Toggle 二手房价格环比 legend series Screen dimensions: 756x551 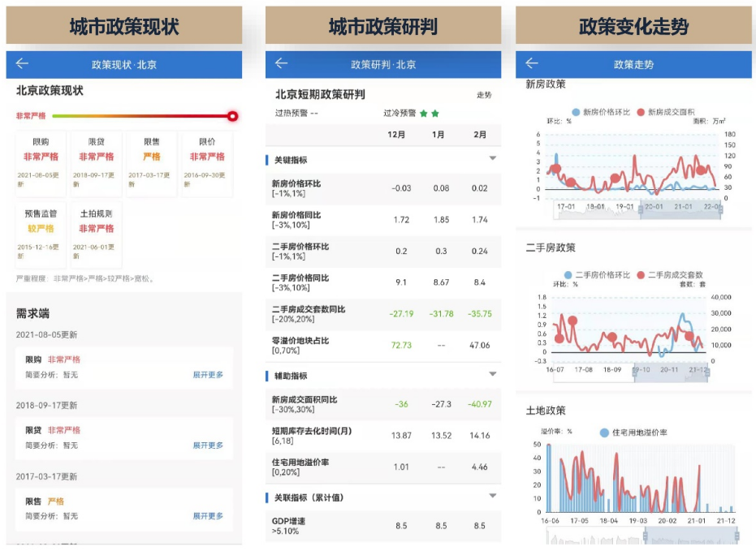point(597,275)
